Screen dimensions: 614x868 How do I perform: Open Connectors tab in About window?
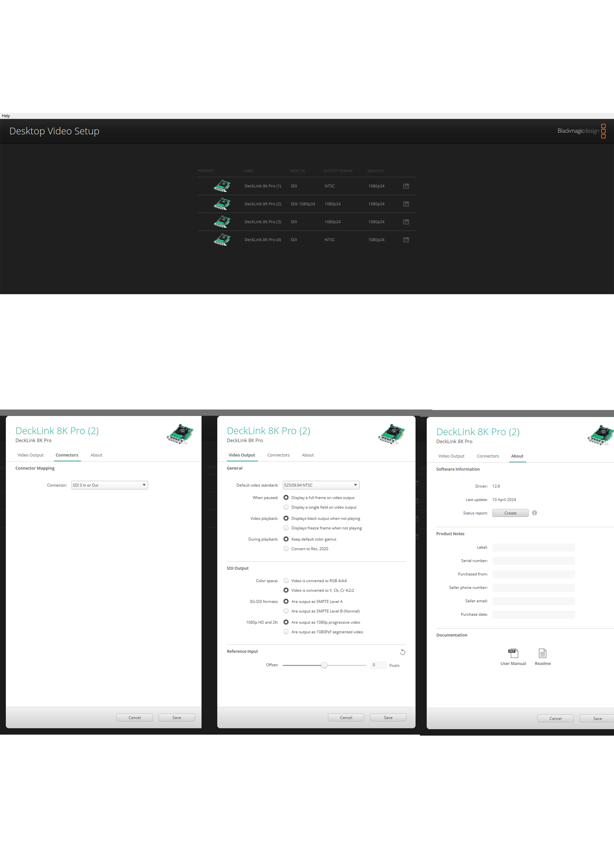488,456
